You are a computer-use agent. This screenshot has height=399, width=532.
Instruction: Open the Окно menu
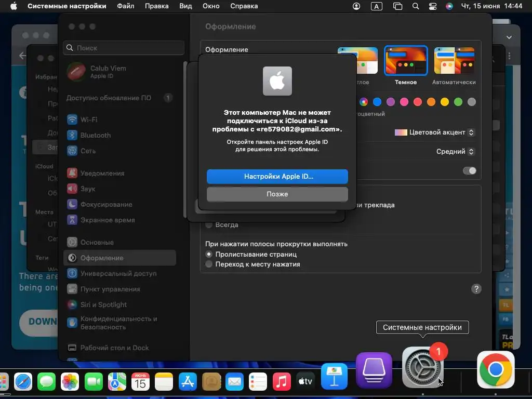coord(211,6)
